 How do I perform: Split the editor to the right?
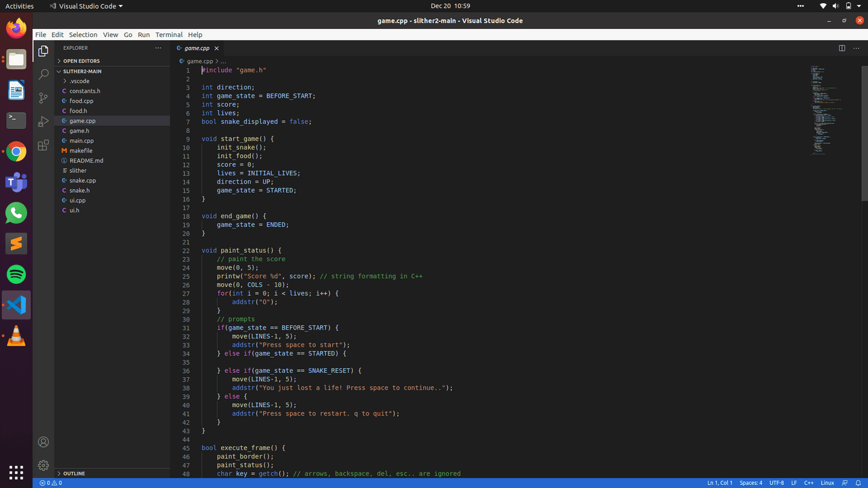click(x=842, y=48)
